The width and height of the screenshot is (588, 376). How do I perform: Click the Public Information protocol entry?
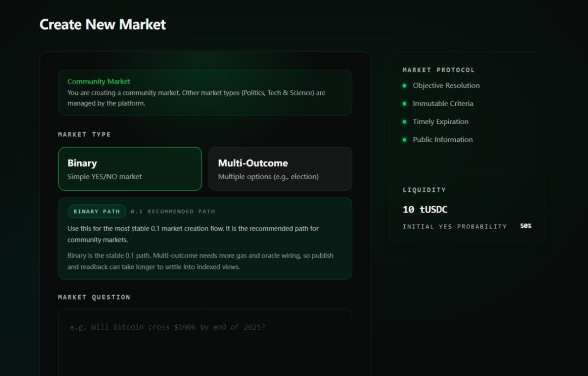pos(442,140)
